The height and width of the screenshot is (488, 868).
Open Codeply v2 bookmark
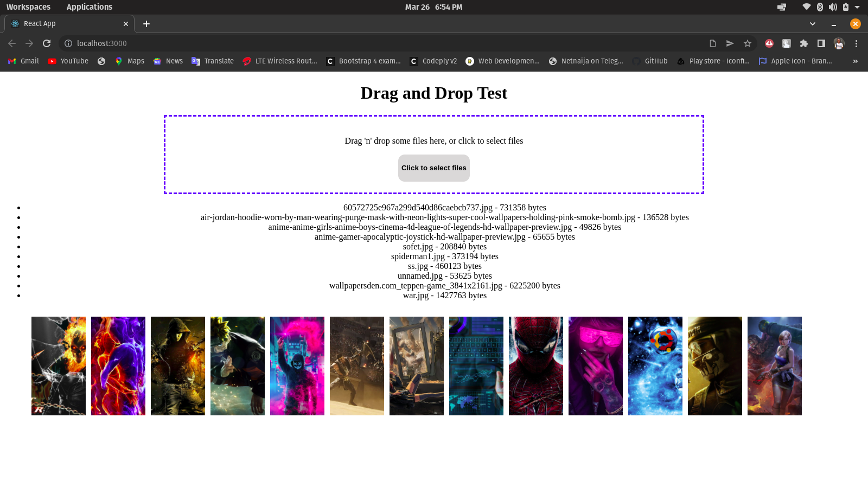tap(433, 61)
